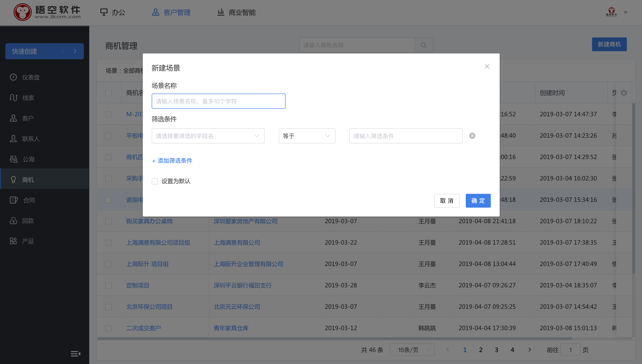Check the row for 二次成交客户
The height and width of the screenshot is (364, 642).
(108, 328)
